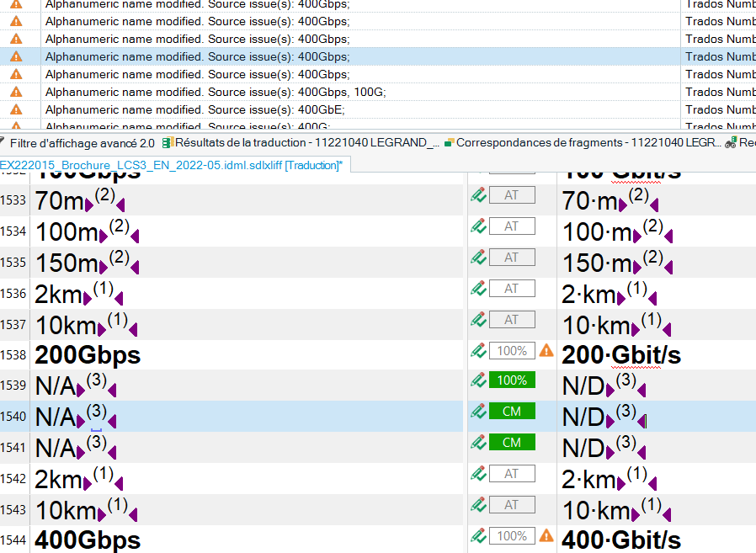The width and height of the screenshot is (756, 553).
Task: Place cursor in target '2·km' of segment 1536
Action: [x=588, y=294]
